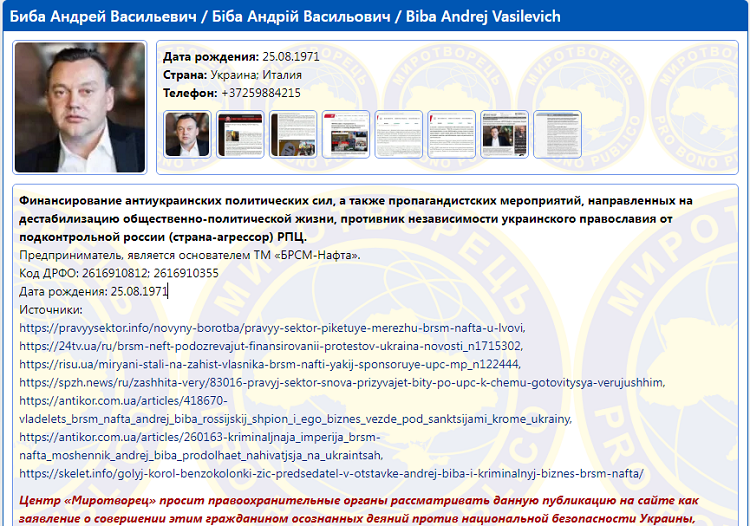The width and height of the screenshot is (750, 526).
Task: Open the skelet.info source link
Action: 330,473
